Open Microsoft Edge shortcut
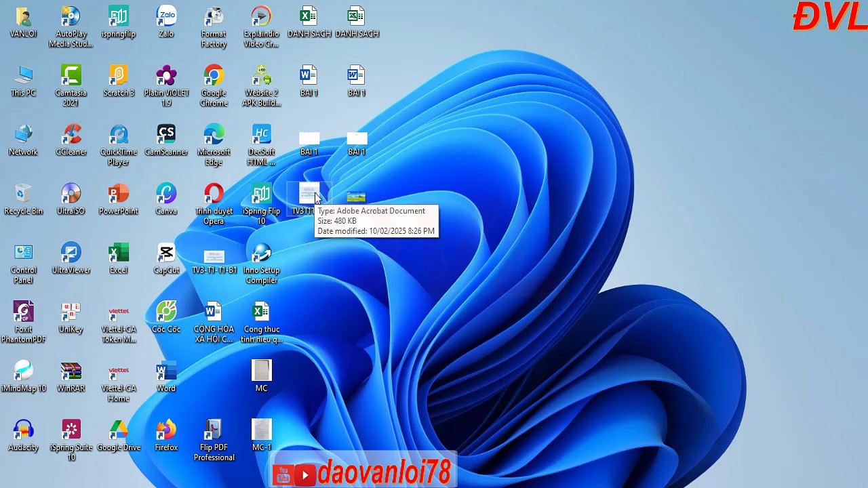Viewport: 868px width, 488px height. point(214,135)
